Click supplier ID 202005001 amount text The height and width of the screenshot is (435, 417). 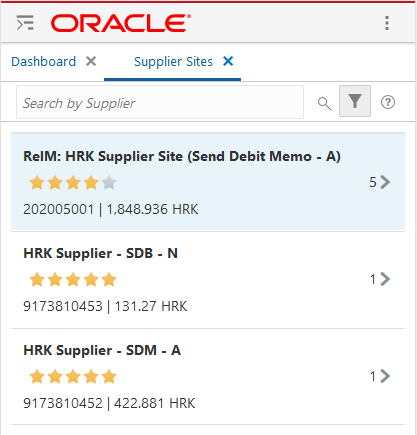(111, 209)
